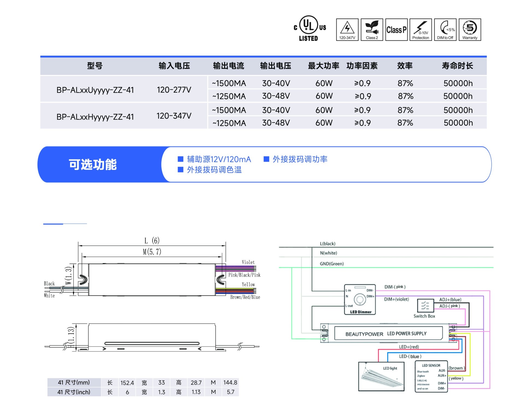Click the Switch Box symbol

click(425, 305)
